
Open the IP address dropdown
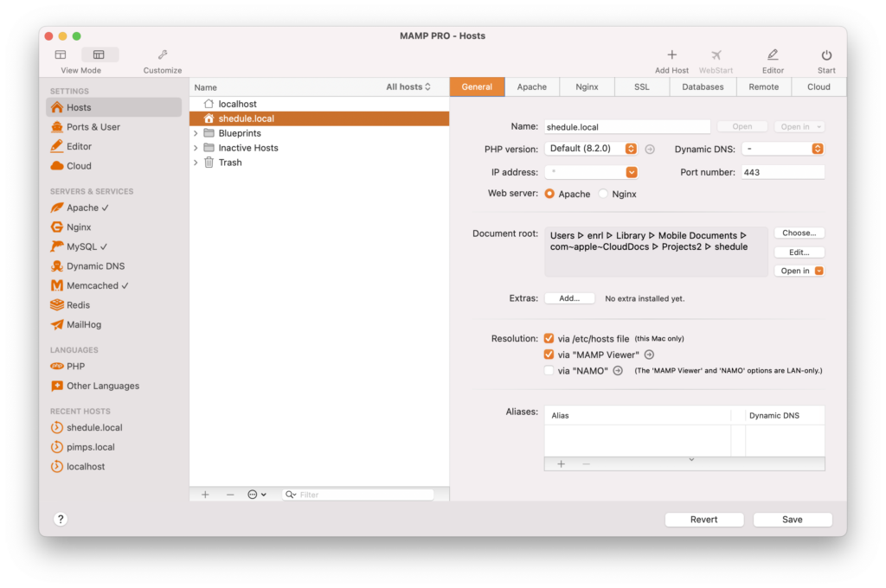click(632, 172)
